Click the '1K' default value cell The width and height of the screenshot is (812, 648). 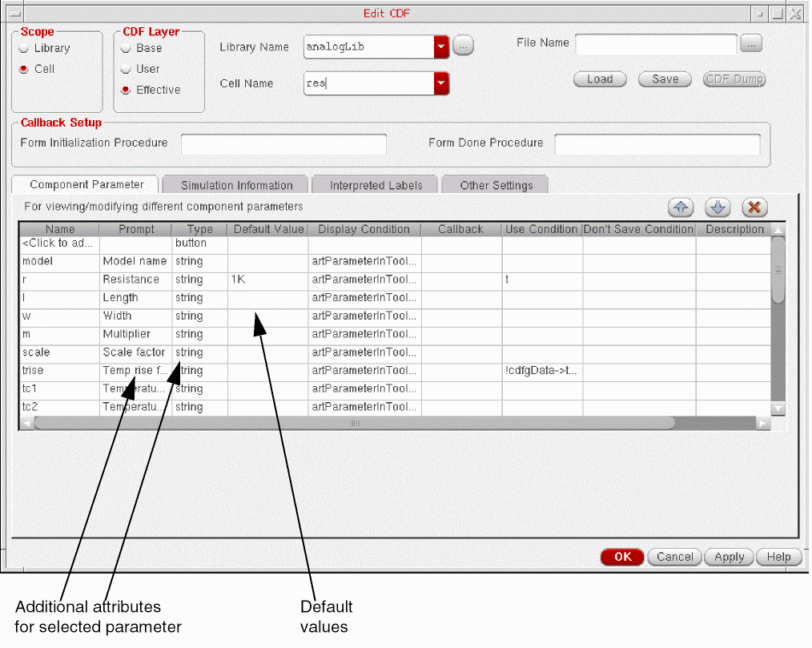tap(267, 280)
